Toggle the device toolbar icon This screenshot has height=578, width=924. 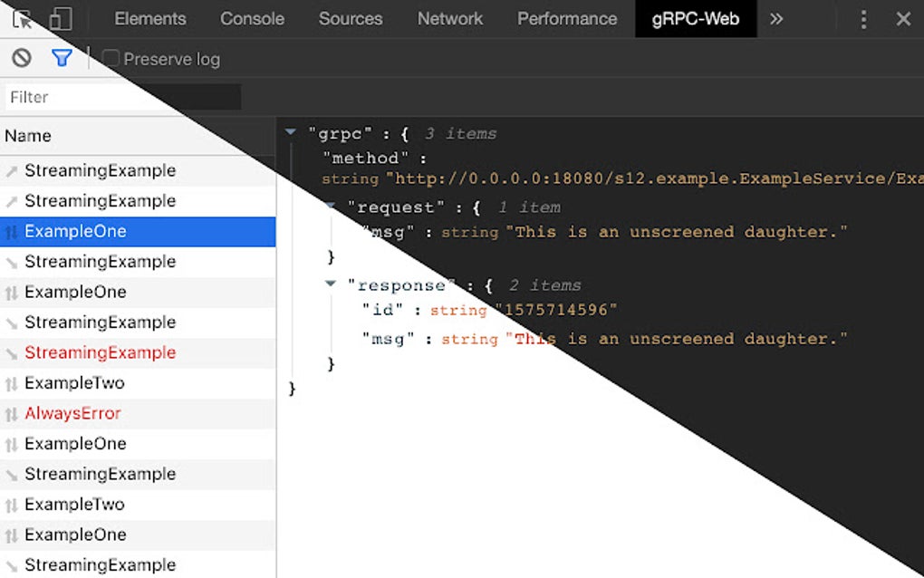(60, 18)
